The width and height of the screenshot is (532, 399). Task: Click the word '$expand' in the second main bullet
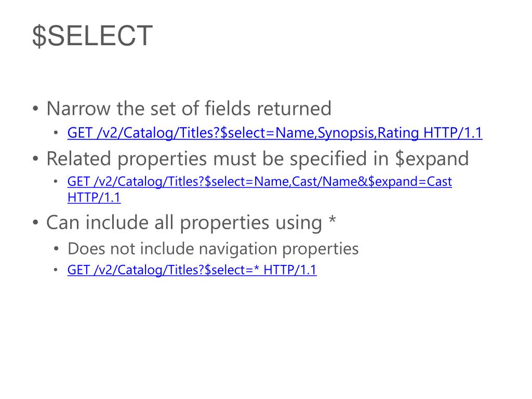pos(432,159)
